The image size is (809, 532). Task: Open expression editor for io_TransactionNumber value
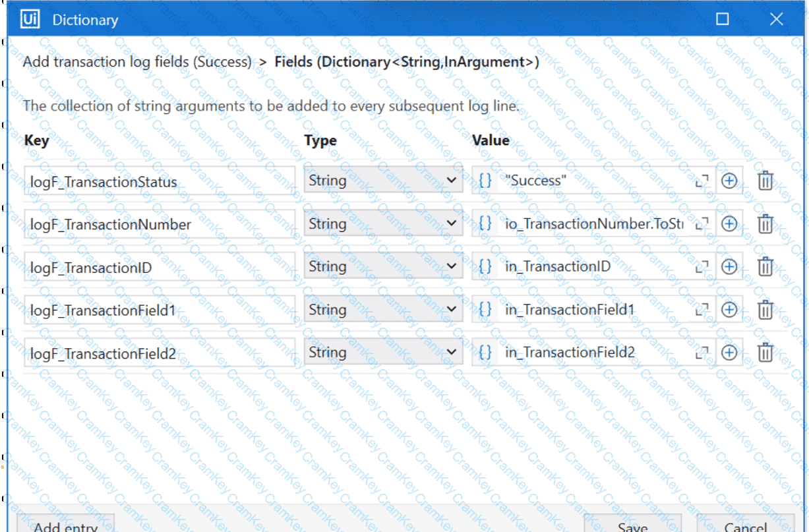(702, 224)
